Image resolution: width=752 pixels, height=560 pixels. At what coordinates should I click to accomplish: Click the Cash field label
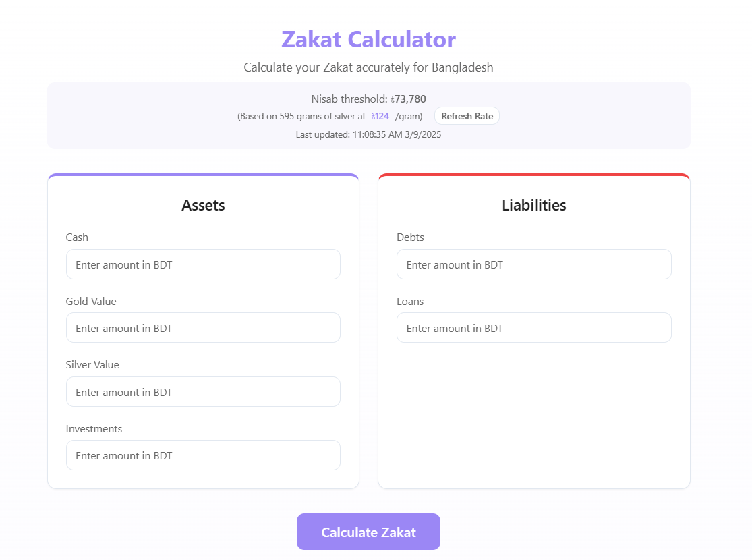(77, 237)
